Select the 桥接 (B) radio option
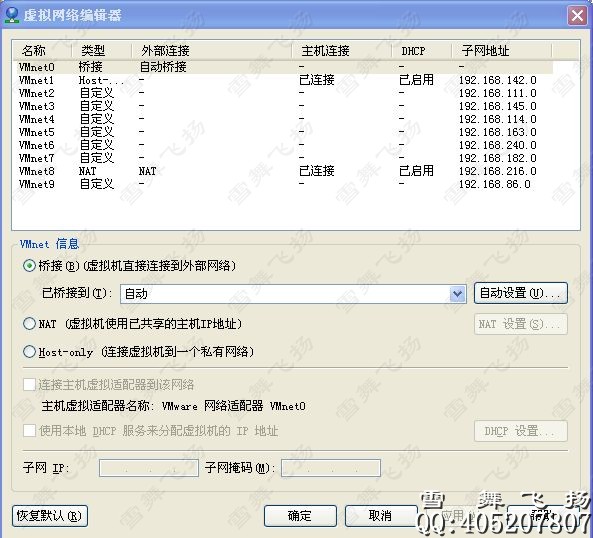The height and width of the screenshot is (538, 593). click(29, 266)
